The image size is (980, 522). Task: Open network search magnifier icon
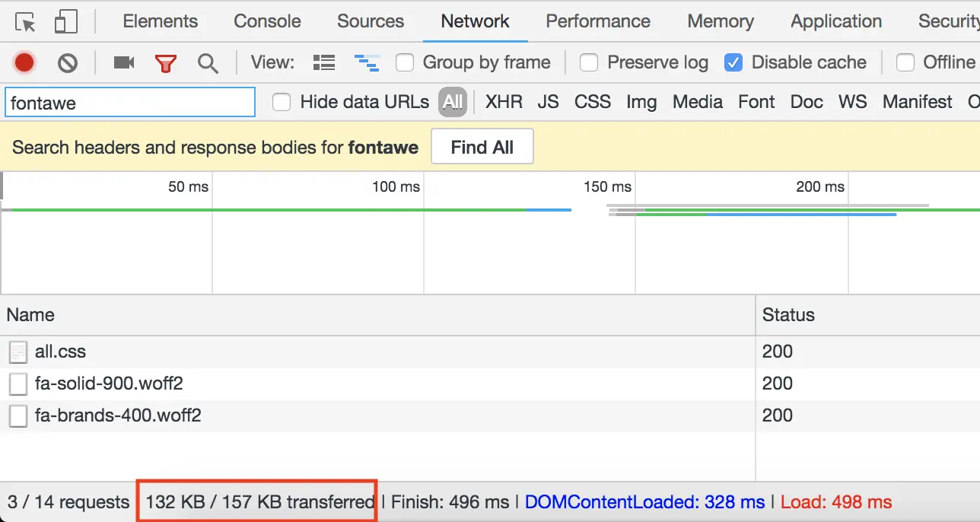pyautogui.click(x=208, y=62)
